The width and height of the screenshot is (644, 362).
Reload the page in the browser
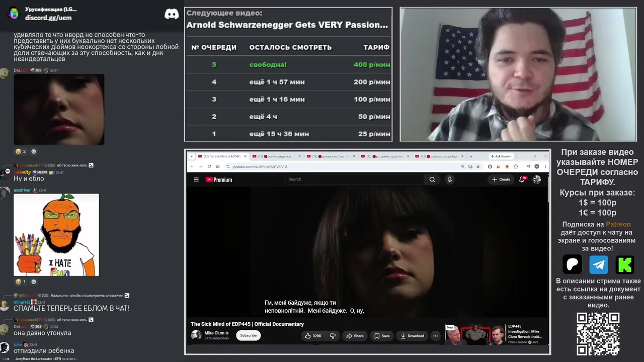[209, 166]
